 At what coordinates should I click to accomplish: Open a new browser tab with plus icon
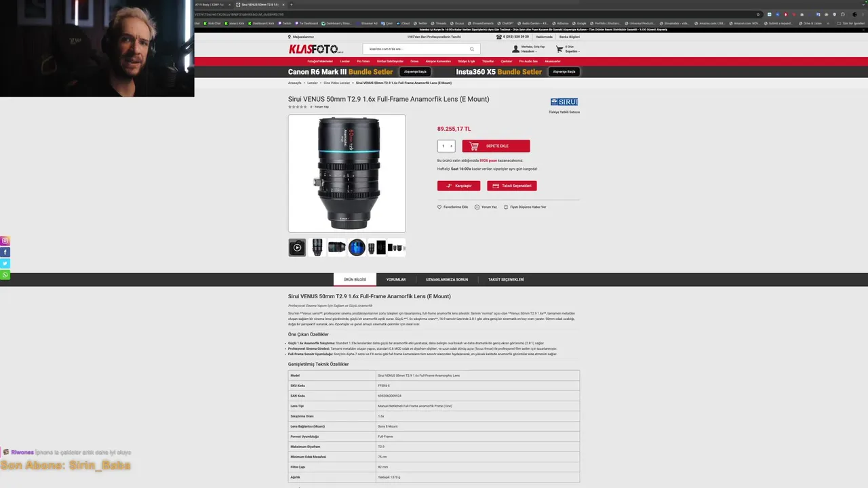point(292,5)
